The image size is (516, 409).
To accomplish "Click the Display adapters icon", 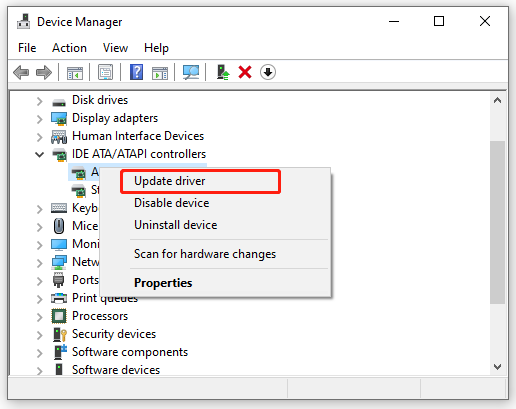I will 59,119.
